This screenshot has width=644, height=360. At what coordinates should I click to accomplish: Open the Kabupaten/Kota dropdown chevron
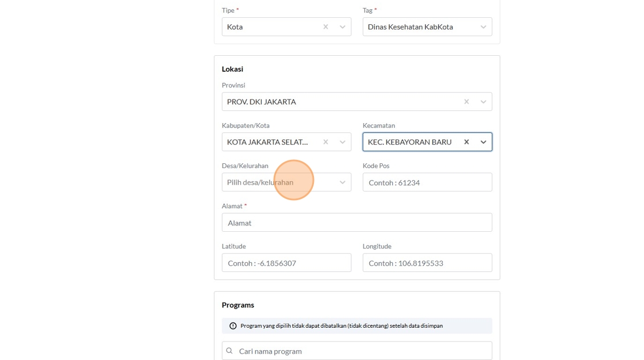343,142
